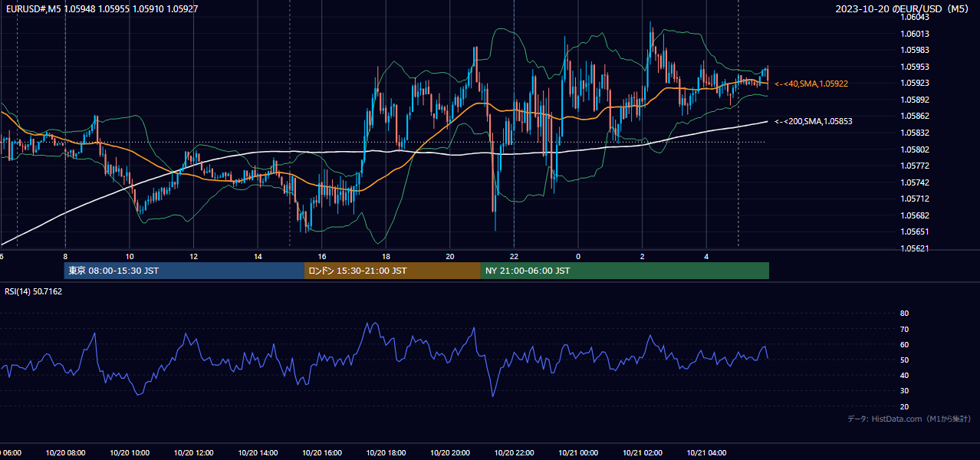The width and height of the screenshot is (980, 460).
Task: Click the 10/20 14:00 date label
Action: [258, 453]
